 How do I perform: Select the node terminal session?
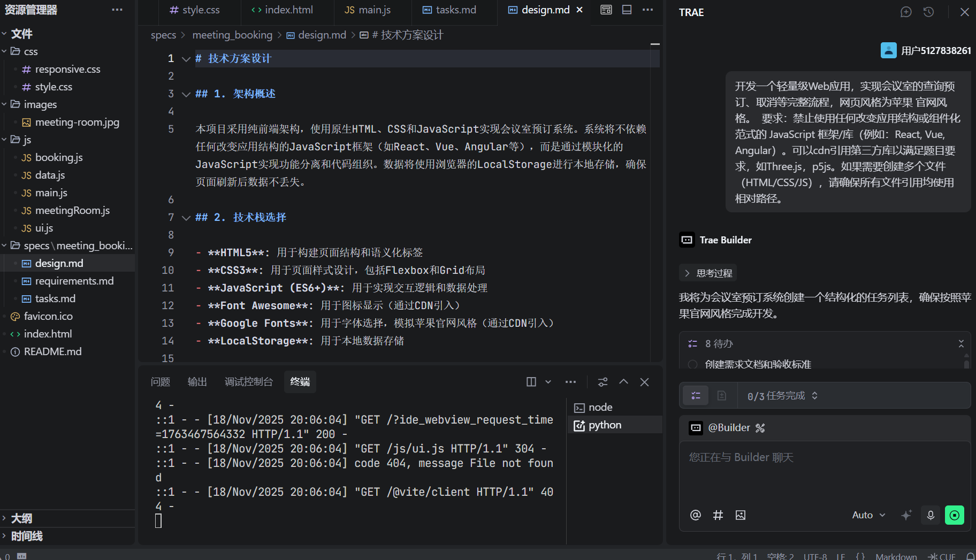pyautogui.click(x=600, y=408)
